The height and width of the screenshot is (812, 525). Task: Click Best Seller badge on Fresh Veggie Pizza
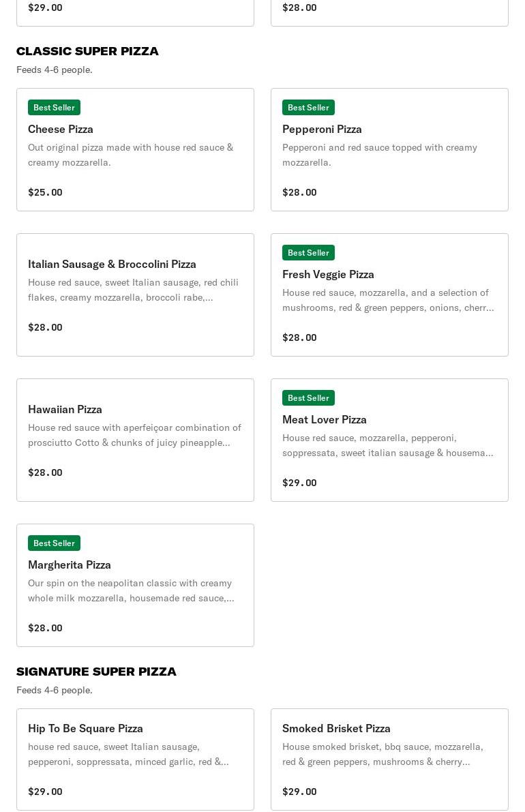(308, 253)
